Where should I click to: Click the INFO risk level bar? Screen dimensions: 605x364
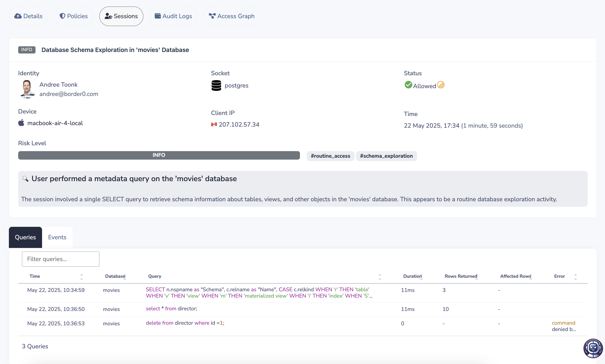click(x=159, y=155)
